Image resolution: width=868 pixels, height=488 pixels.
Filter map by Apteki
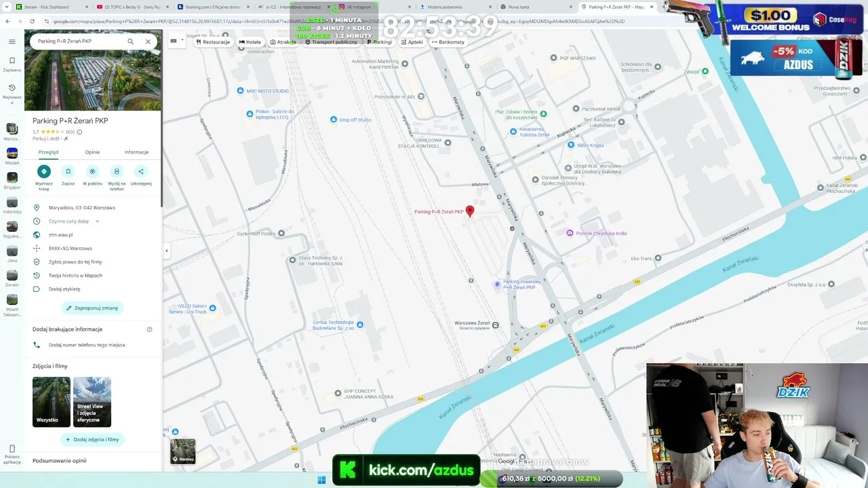pyautogui.click(x=412, y=42)
